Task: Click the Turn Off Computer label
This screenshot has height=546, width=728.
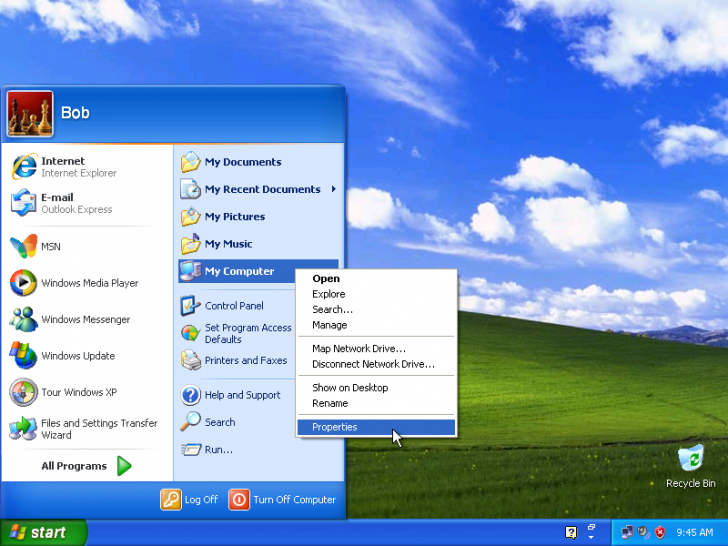Action: [x=294, y=500]
